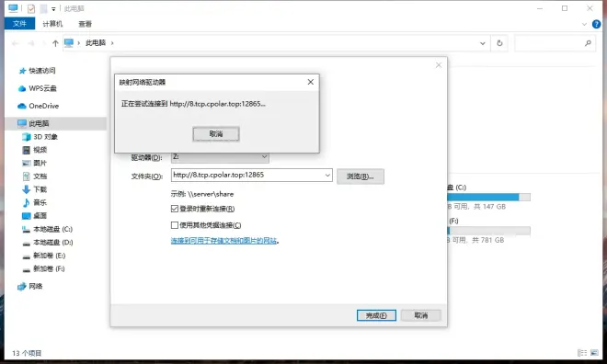The image size is (607, 364).
Task: Open Explorer help question mark icon
Action: [x=597, y=25]
